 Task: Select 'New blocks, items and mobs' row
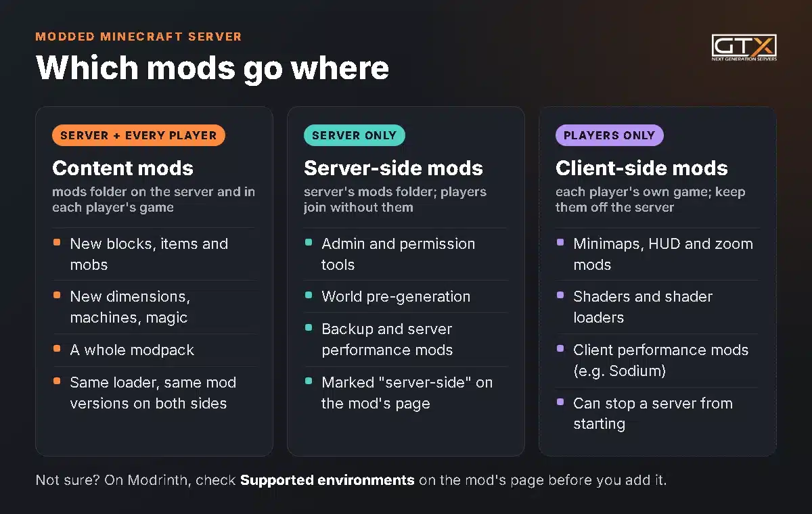point(154,254)
